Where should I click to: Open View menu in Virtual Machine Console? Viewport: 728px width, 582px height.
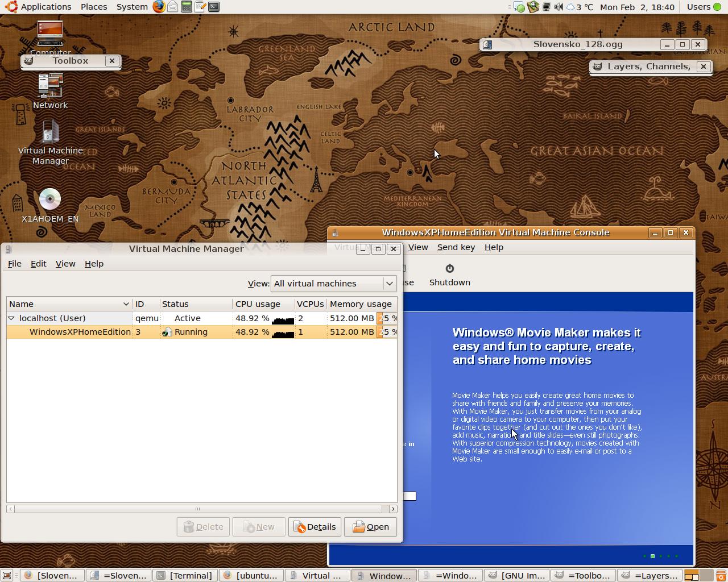point(418,247)
